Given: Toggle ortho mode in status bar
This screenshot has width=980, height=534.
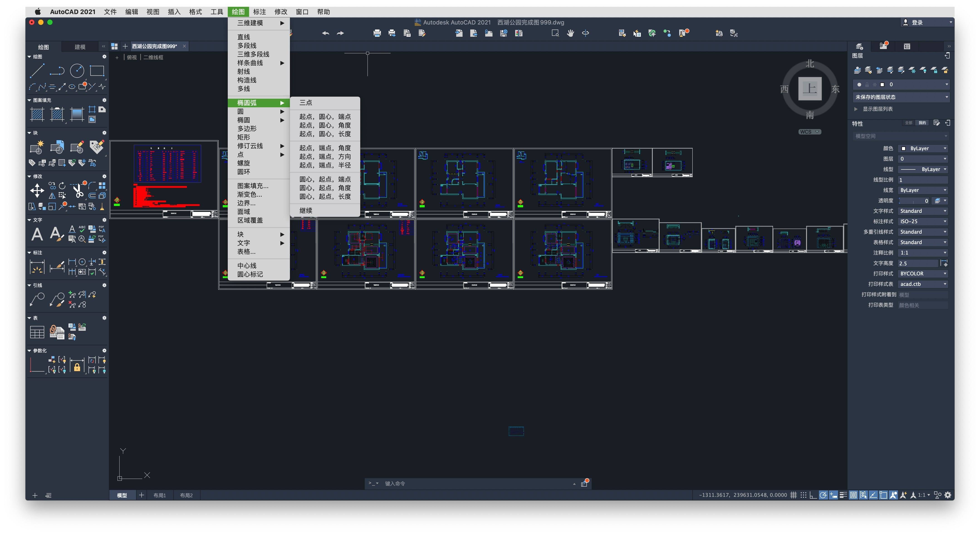Looking at the screenshot, I should click(x=813, y=495).
